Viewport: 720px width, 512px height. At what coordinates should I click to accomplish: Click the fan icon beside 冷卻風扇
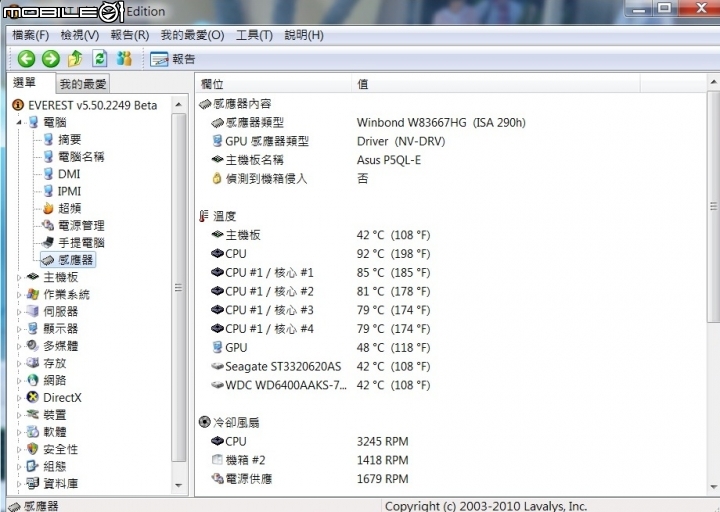point(204,422)
